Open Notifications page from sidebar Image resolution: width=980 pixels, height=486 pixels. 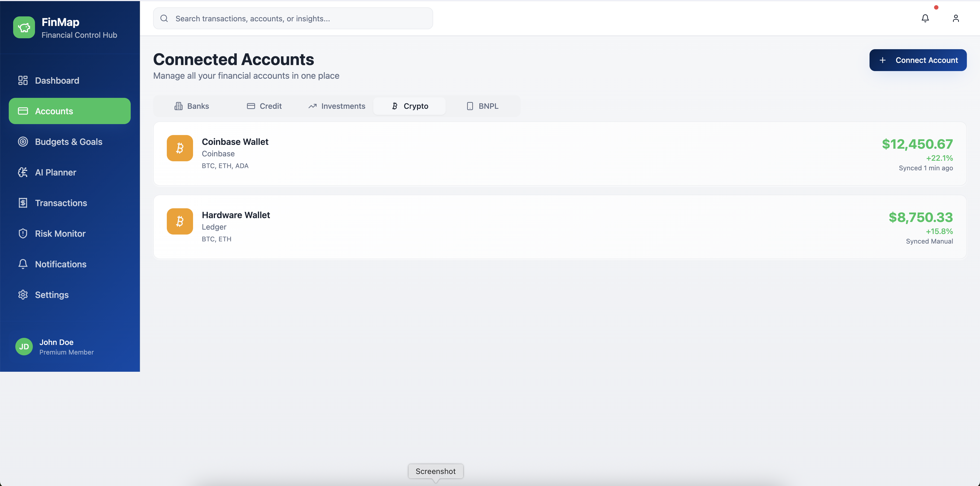70,264
